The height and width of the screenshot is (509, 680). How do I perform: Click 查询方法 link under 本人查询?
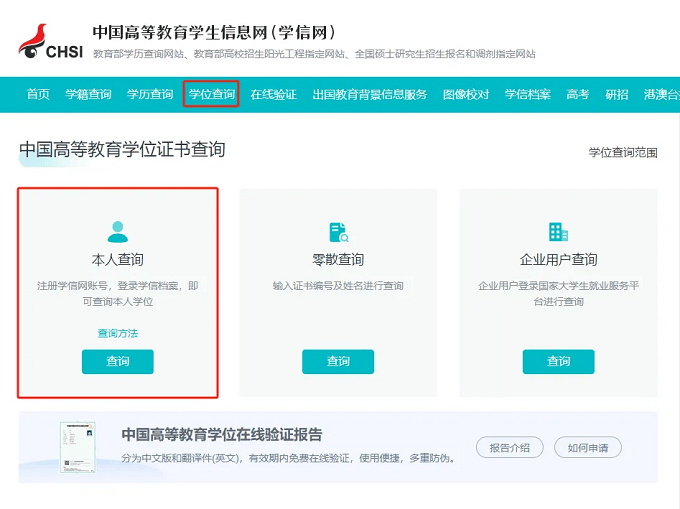point(118,333)
